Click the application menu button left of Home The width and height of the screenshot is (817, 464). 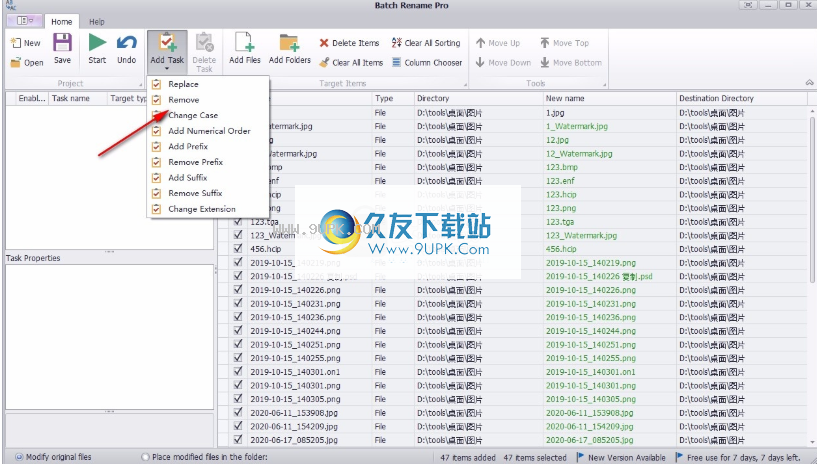pos(25,20)
